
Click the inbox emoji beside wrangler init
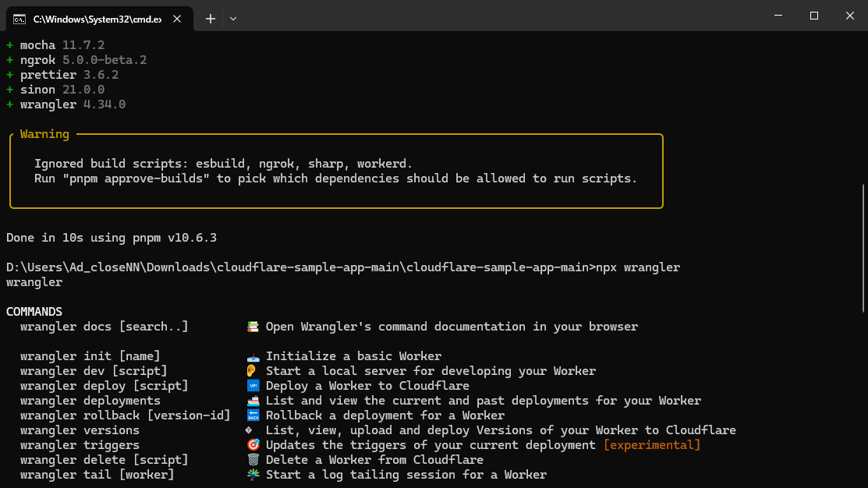coord(253,356)
